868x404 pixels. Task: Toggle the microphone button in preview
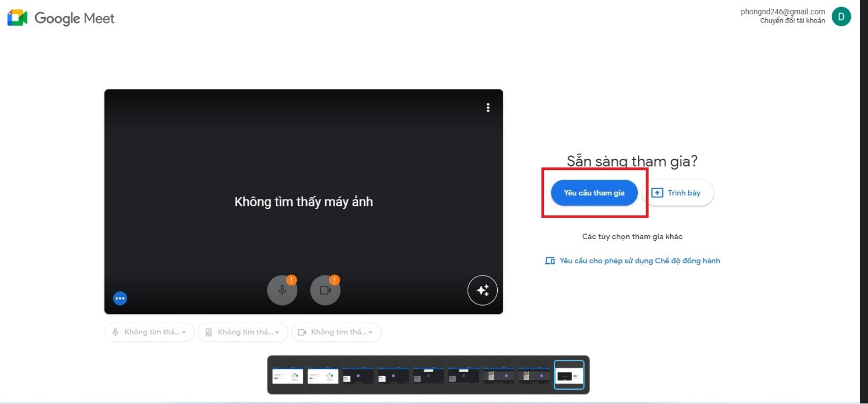(x=281, y=291)
